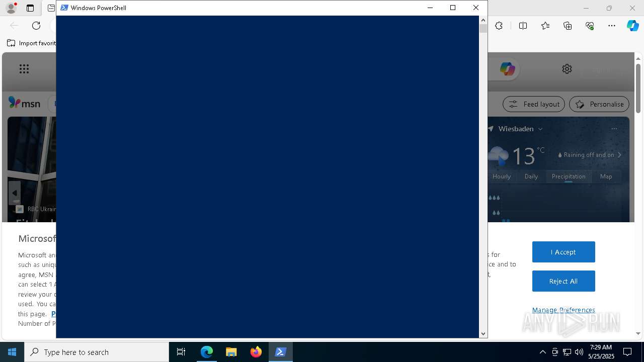Accept cookies with I Accept
Screen dimensions: 644x362
563,252
